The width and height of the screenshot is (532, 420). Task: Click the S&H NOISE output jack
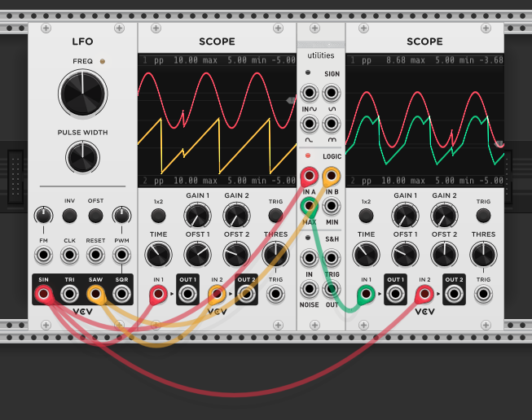(x=309, y=289)
